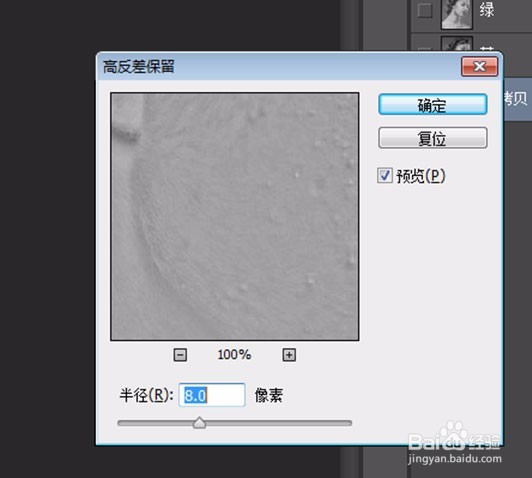Click the 确定 button to confirm
The height and width of the screenshot is (478, 532).
433,104
